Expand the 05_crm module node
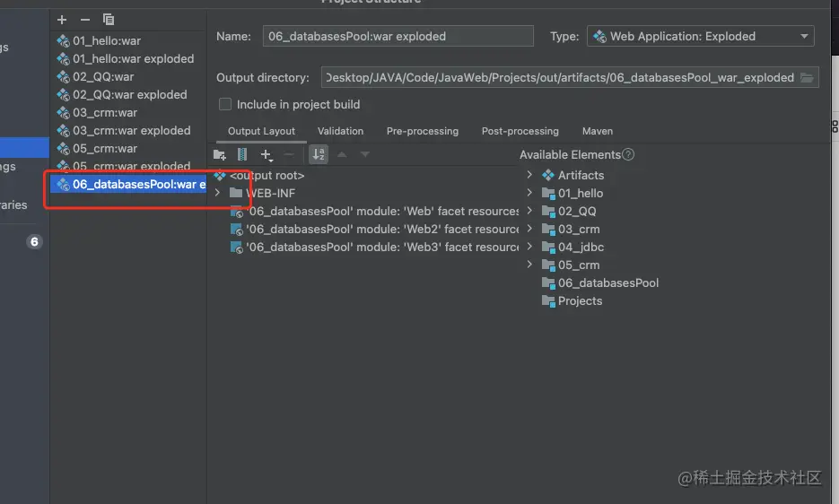Image resolution: width=839 pixels, height=504 pixels. (529, 265)
